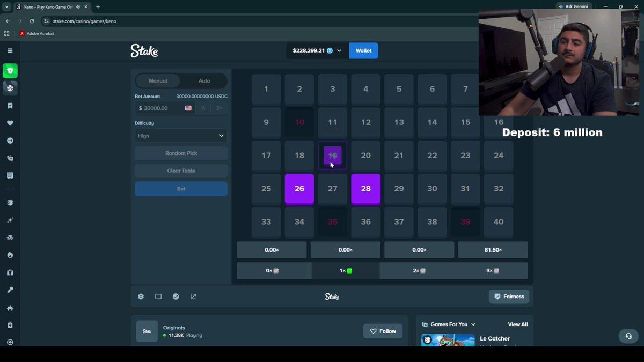
Task: Open the Sports basketball sidebar icon
Action: (10, 88)
